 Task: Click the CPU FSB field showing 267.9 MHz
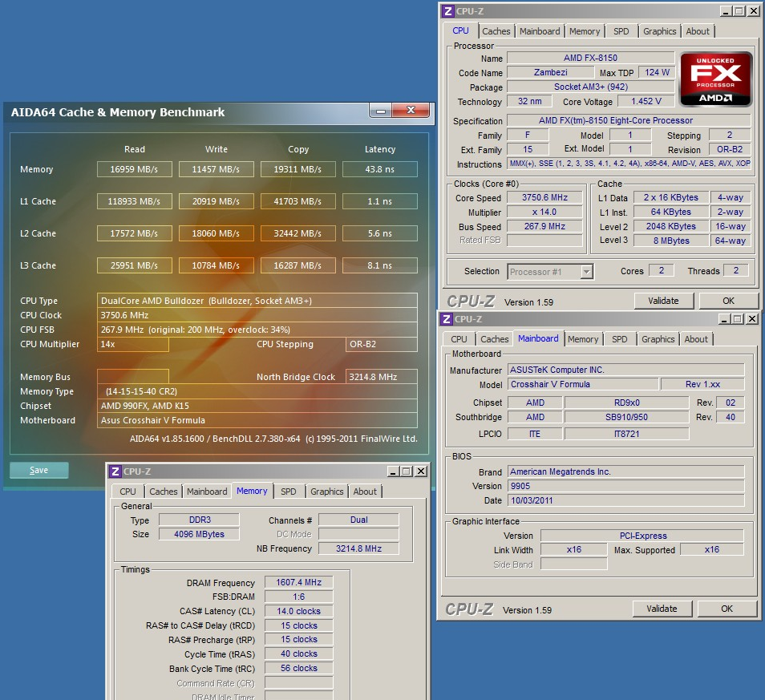coord(257,330)
